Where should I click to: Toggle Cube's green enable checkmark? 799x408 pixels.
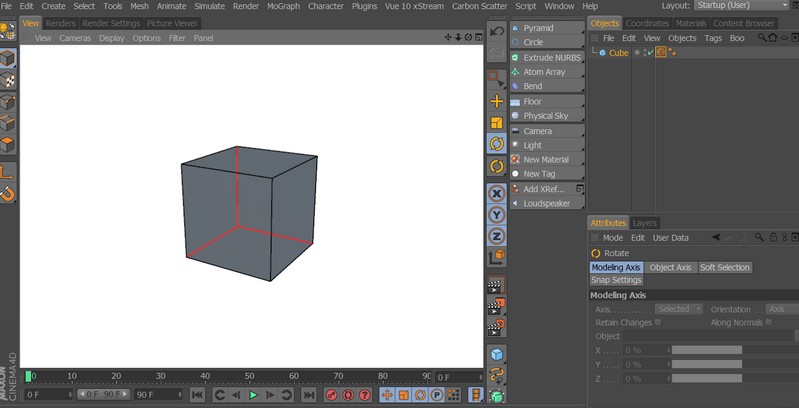[650, 52]
